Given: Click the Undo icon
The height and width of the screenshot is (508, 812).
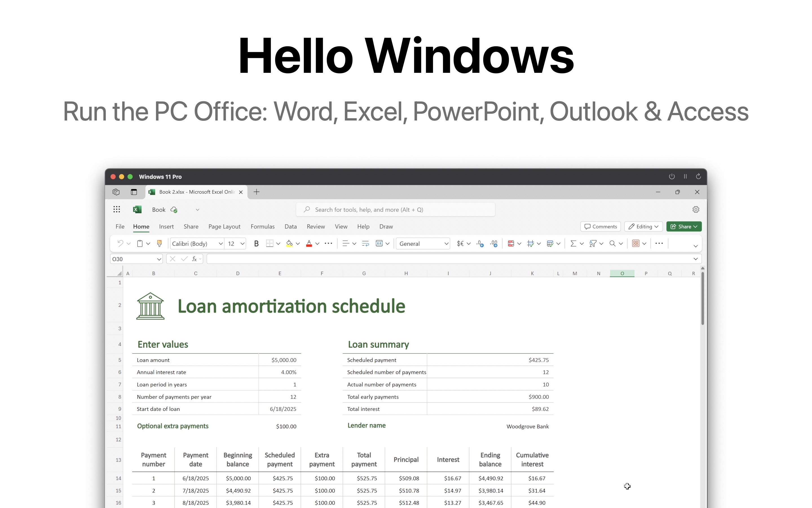Looking at the screenshot, I should 120,244.
